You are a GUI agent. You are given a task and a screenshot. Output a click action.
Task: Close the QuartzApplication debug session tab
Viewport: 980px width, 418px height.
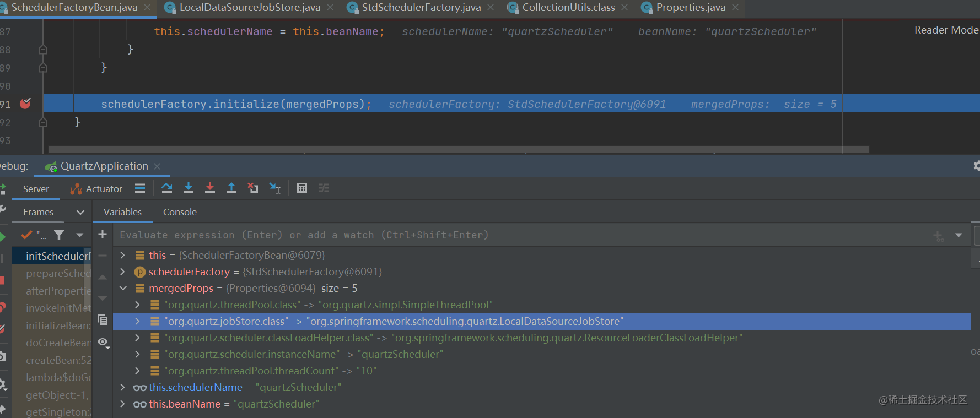157,166
